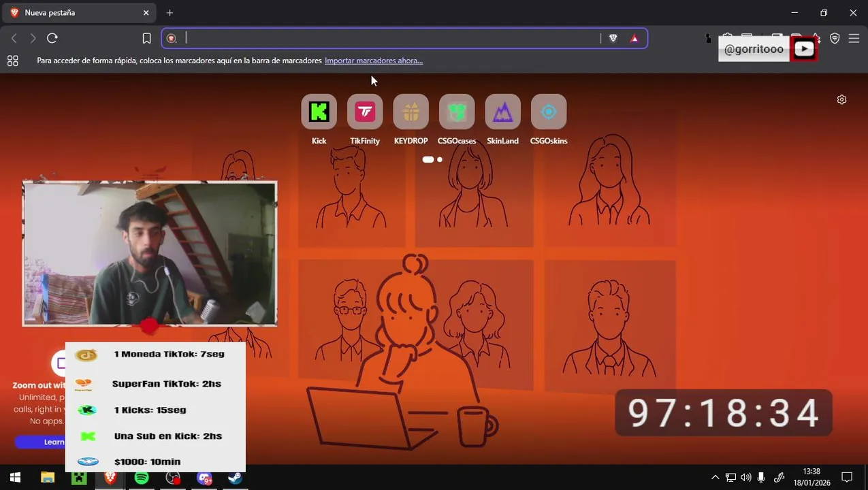Open the Brave hamburger main menu
This screenshot has height=490, width=868.
(854, 38)
